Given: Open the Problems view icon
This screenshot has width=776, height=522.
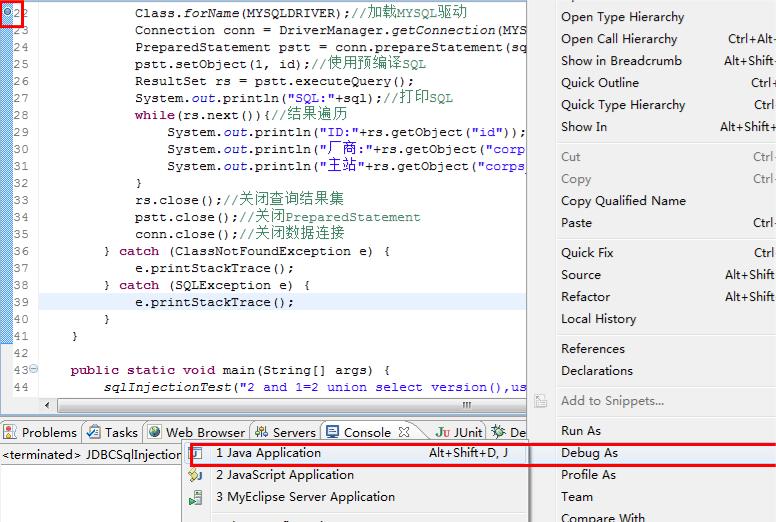Looking at the screenshot, I should [10, 432].
